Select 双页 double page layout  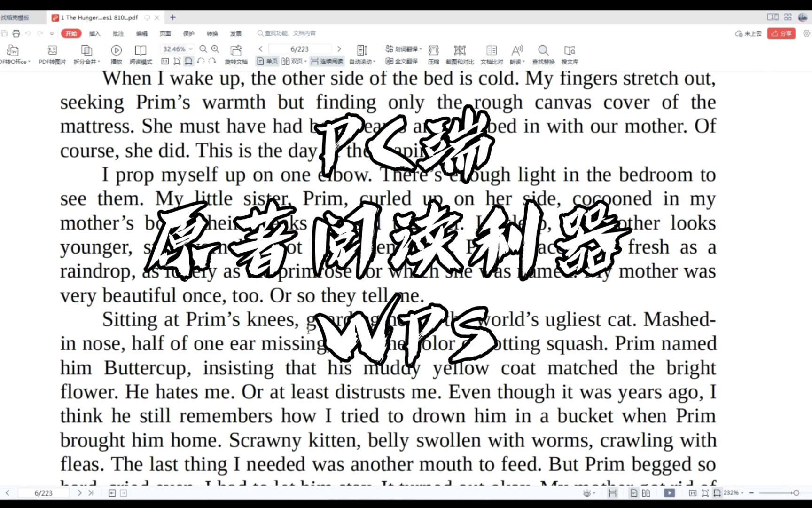click(x=292, y=61)
